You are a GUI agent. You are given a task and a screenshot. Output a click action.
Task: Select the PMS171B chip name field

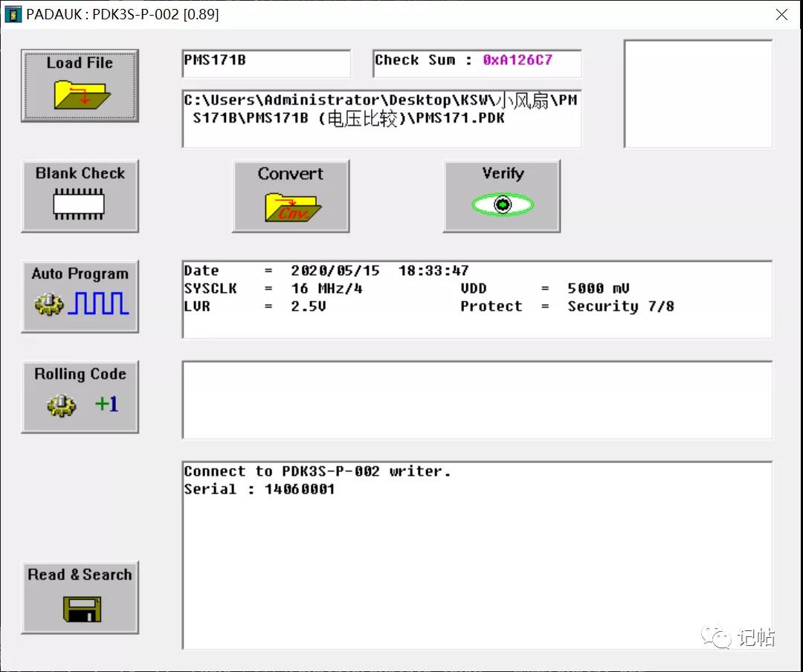point(266,63)
